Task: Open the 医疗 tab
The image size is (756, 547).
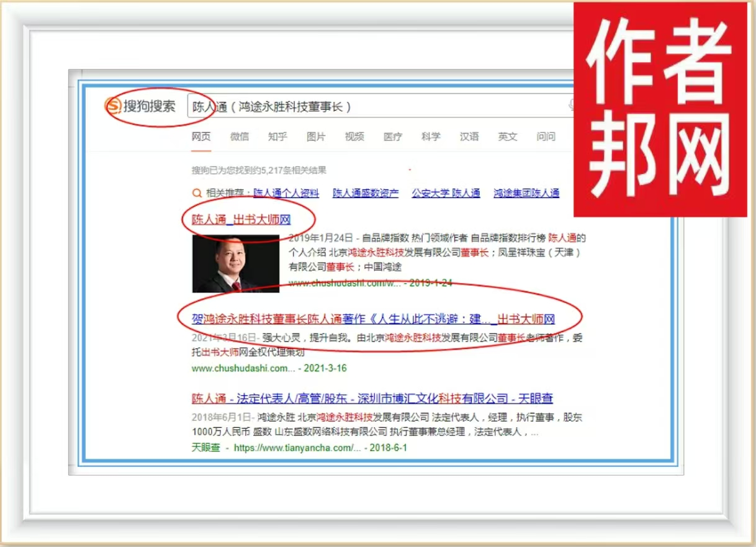Action: click(393, 137)
